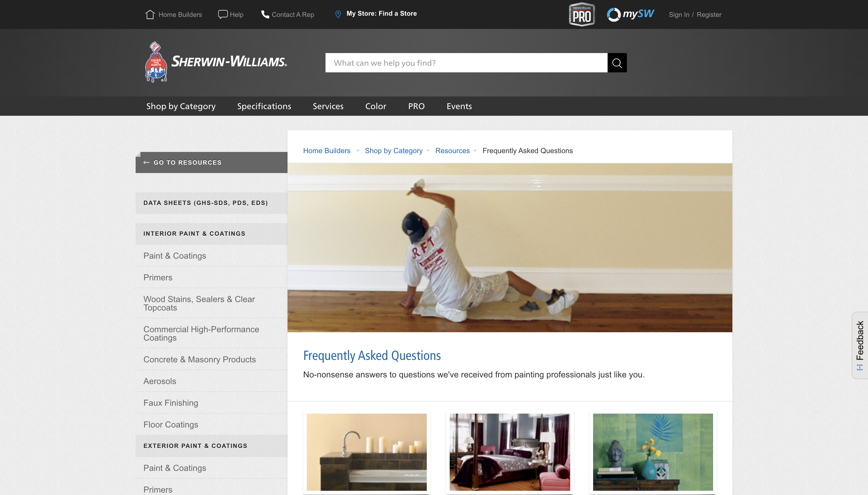Click the bedroom photo thumbnail
This screenshot has height=495, width=868.
click(x=510, y=452)
